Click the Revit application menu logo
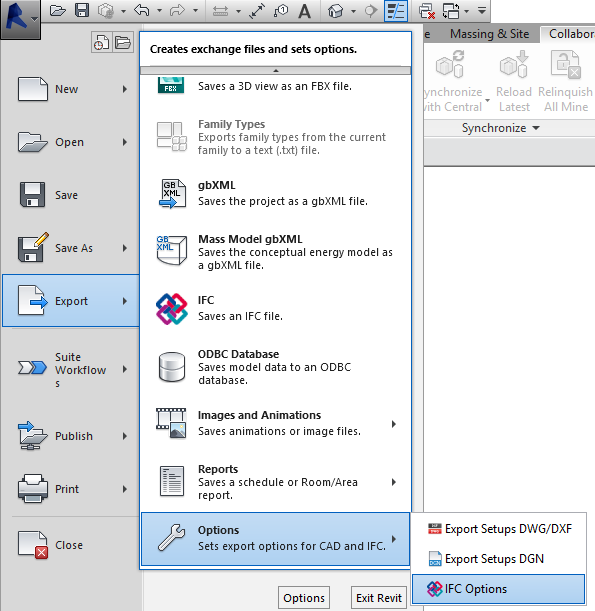The image size is (595, 611). click(x=19, y=19)
